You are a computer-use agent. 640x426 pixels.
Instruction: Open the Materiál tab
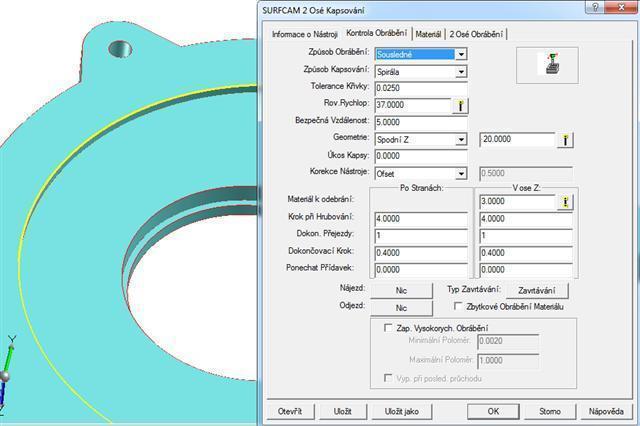coord(428,34)
